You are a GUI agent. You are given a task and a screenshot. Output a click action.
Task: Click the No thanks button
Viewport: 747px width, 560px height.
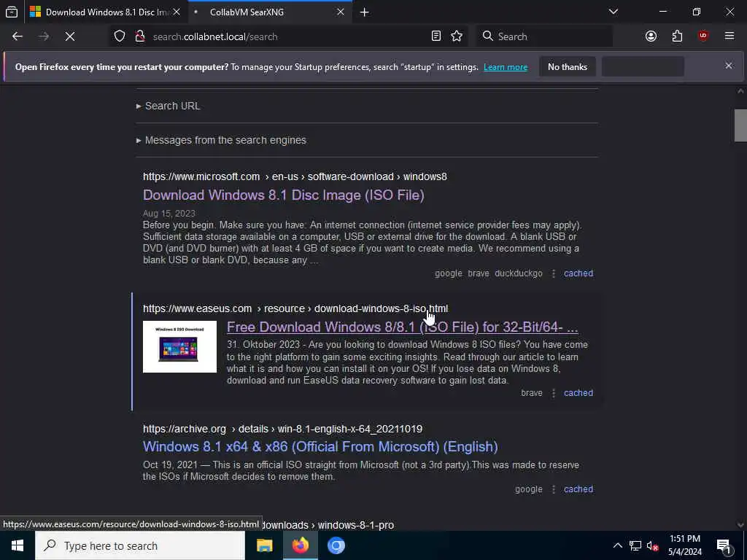click(x=568, y=66)
